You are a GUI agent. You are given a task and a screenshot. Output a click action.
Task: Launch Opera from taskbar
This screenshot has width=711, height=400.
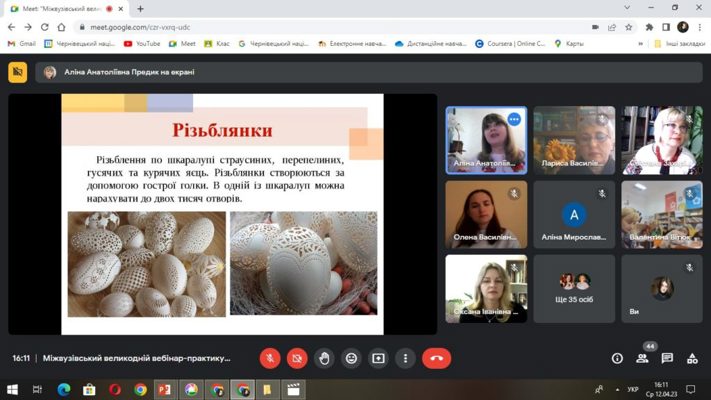pos(115,390)
